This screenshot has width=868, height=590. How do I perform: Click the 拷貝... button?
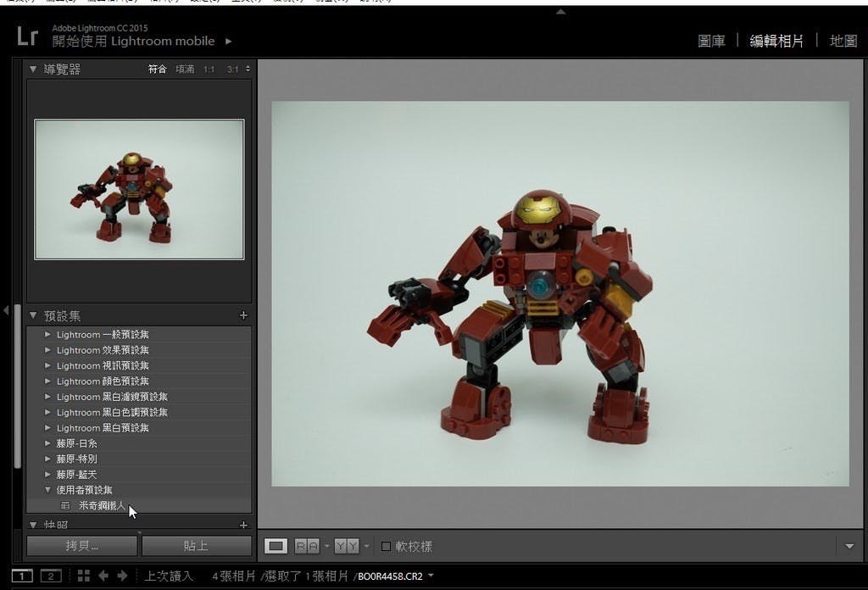click(81, 545)
